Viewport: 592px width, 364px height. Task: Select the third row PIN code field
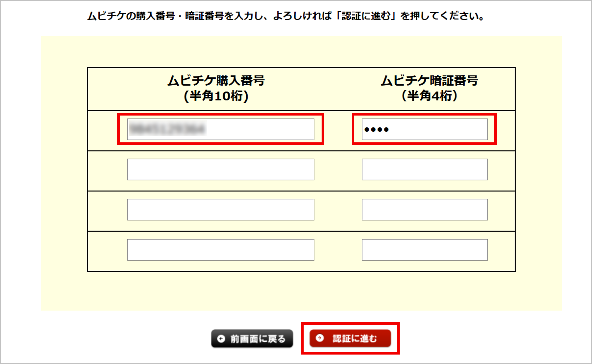[x=425, y=210]
